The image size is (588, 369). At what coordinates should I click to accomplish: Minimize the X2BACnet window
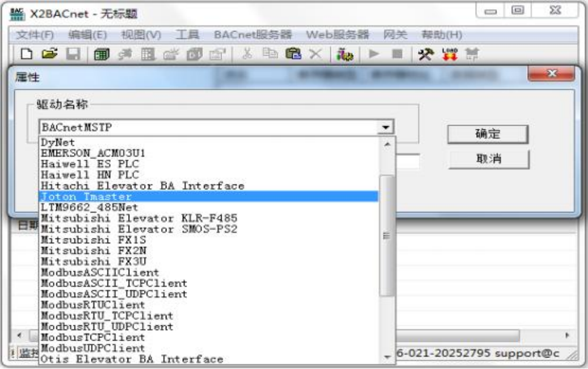coord(490,11)
